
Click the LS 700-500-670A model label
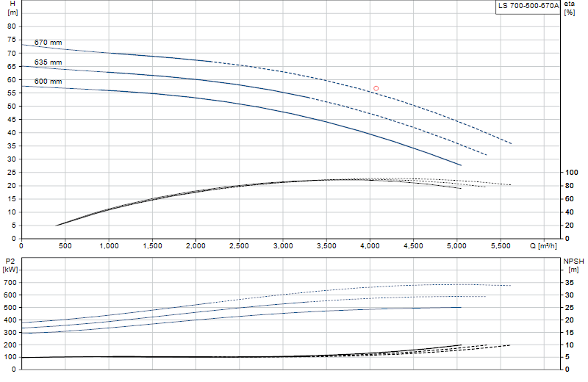(x=528, y=6)
